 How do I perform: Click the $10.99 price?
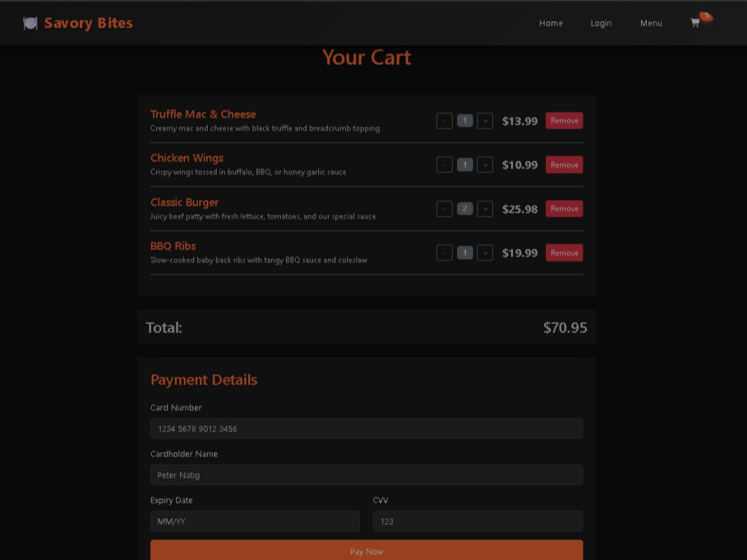520,165
